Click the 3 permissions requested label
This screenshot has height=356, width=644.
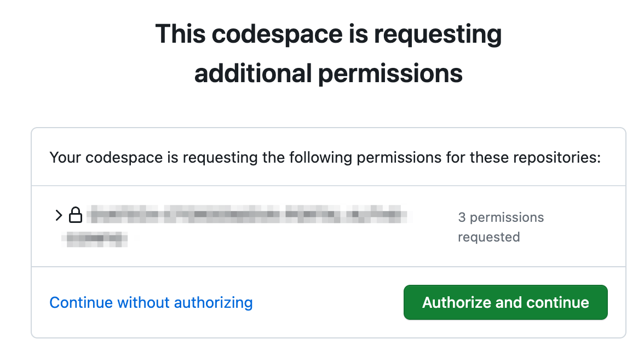click(500, 227)
